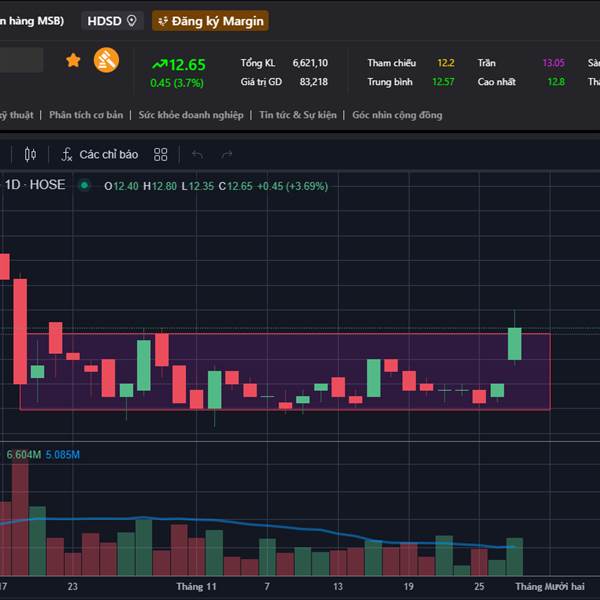The image size is (600, 600).
Task: Click the fx indicators icon
Action: (66, 154)
